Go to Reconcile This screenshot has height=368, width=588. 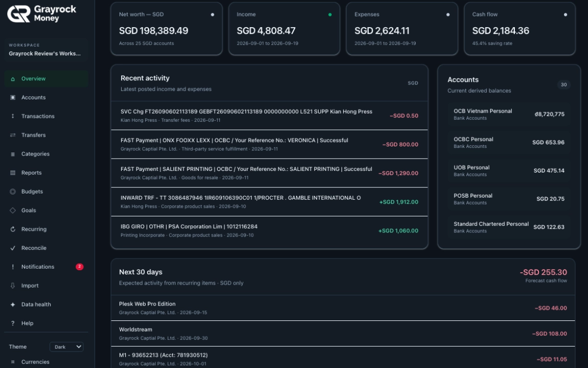[46, 248]
